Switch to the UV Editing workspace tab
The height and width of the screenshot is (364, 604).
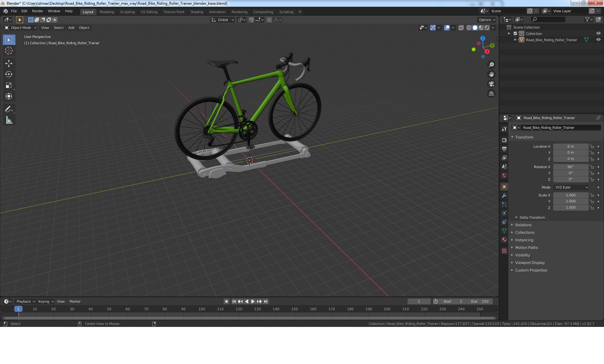click(x=149, y=12)
